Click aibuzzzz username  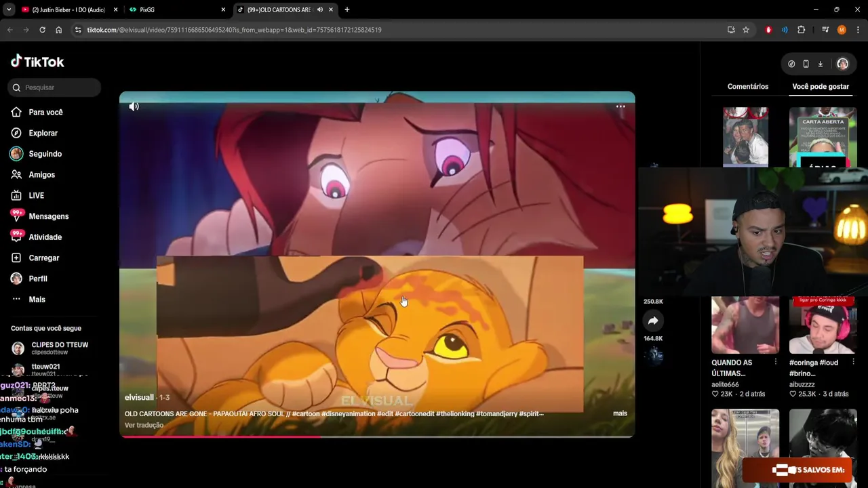pos(802,384)
